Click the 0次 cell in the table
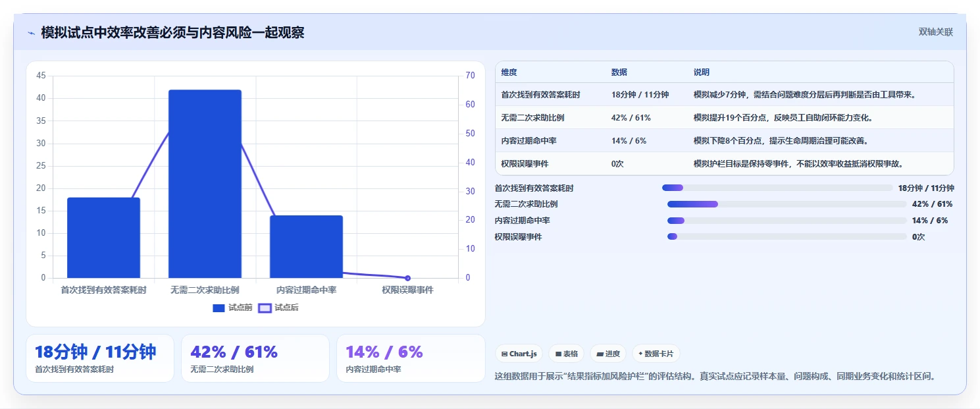Image resolution: width=980 pixels, height=409 pixels. 617,164
